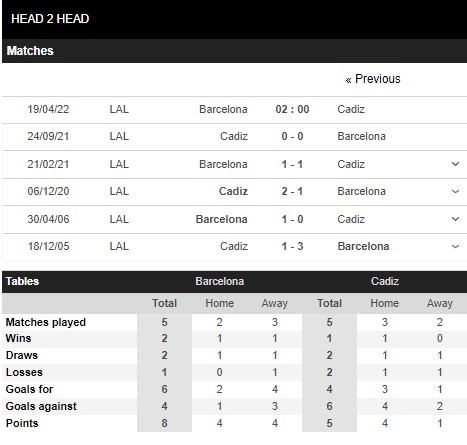Select the Barcelona column header in Tables

220,281
